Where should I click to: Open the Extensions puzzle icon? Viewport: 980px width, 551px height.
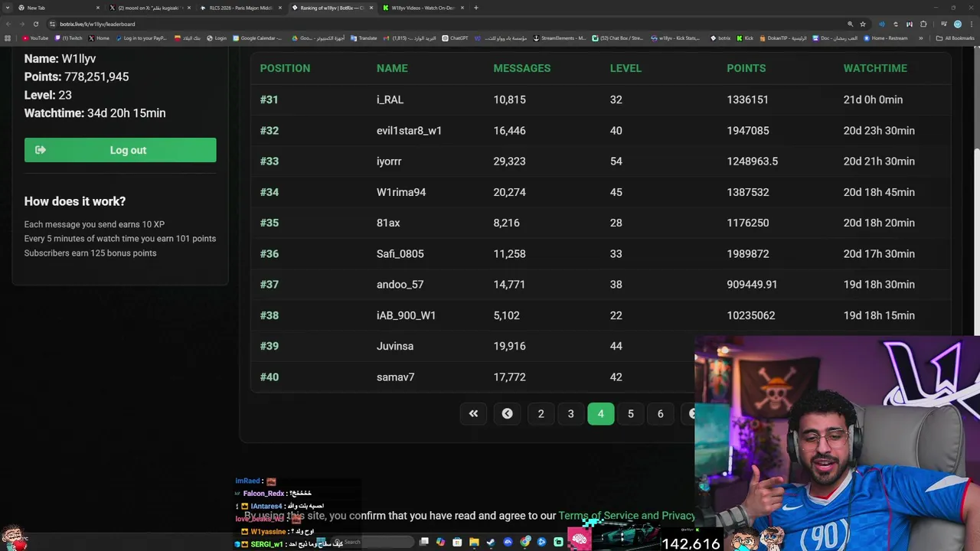923,24
